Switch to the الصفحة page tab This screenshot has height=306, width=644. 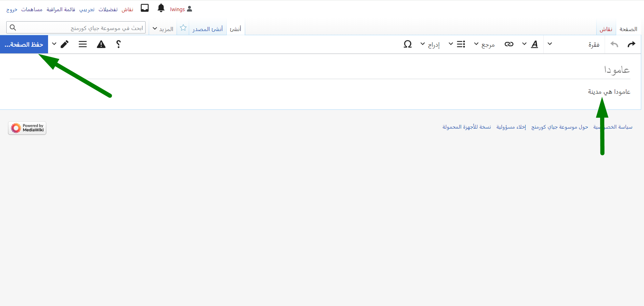[x=628, y=29]
